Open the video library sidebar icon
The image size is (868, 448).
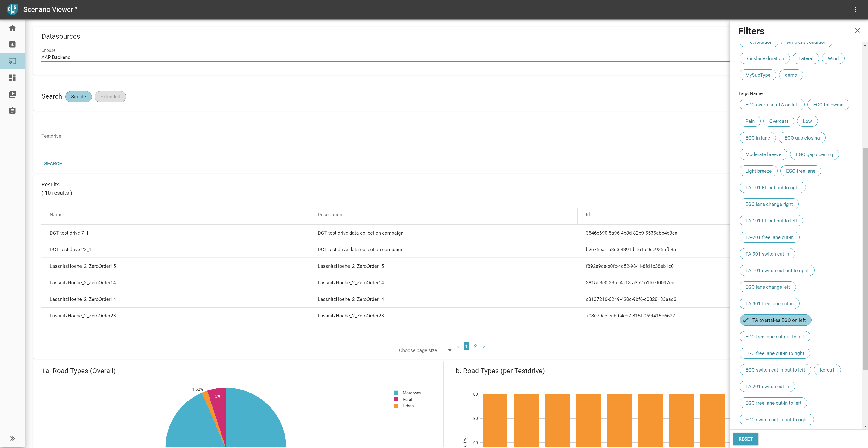pos(12,94)
